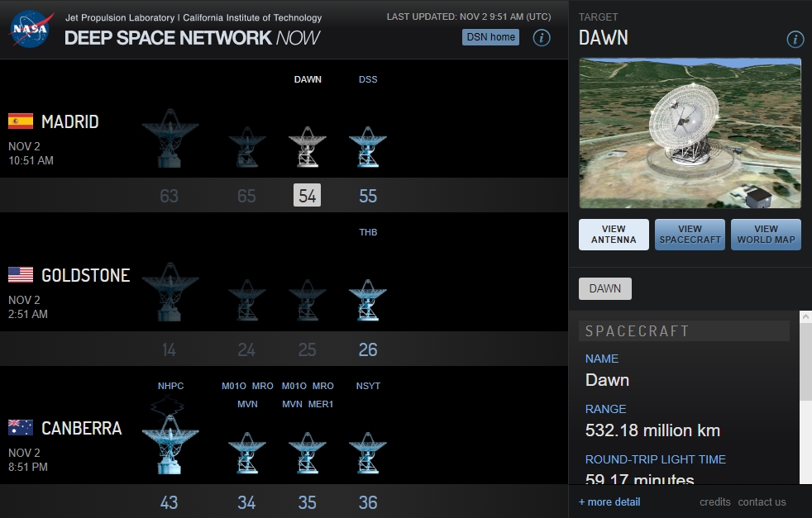Click the Spain flag next to Madrid
Viewport: 812px width, 518px height.
pyautogui.click(x=21, y=121)
